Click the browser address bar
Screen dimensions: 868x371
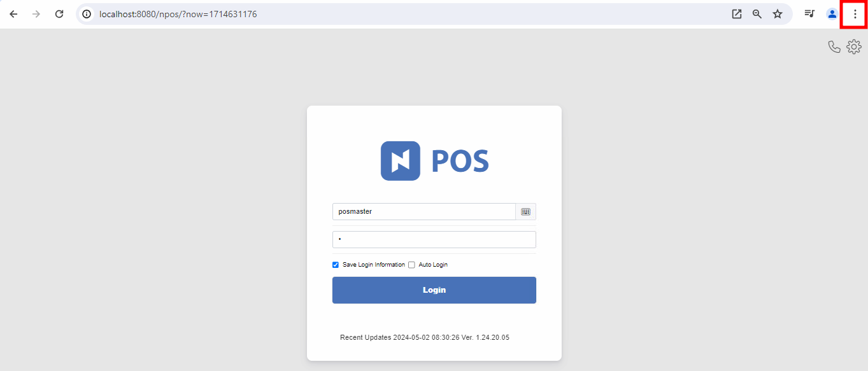255,13
